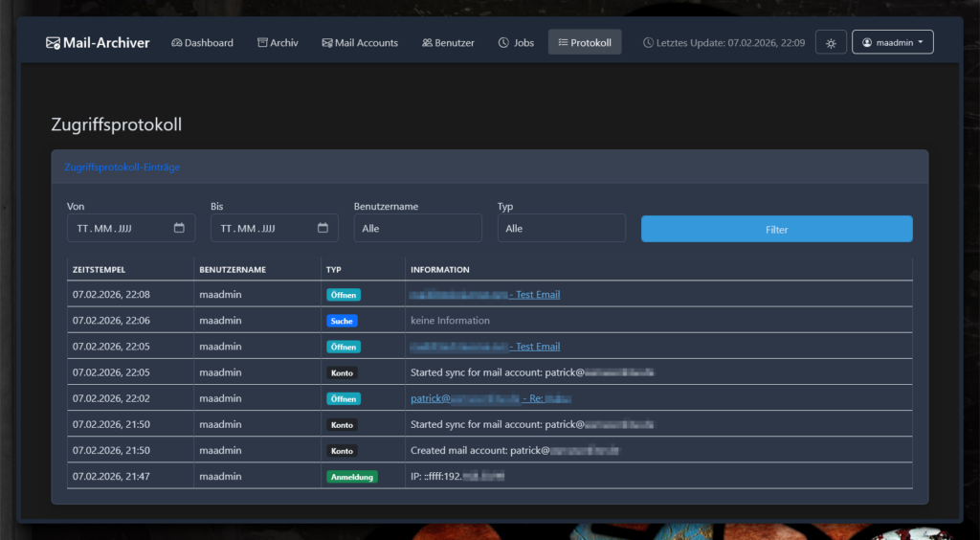The height and width of the screenshot is (540, 980).
Task: Toggle the light/dark theme sun button
Action: point(831,43)
